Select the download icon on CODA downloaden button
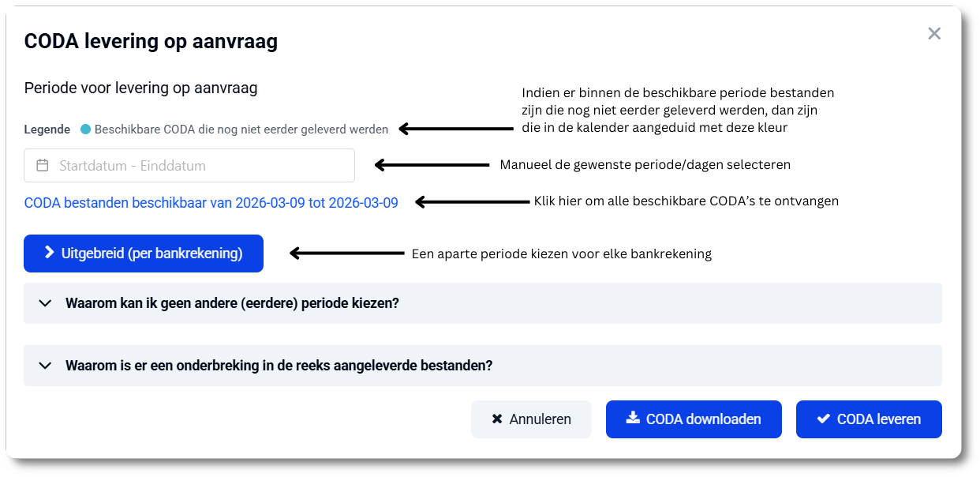Viewport: 980px width, 477px height. pyautogui.click(x=634, y=419)
